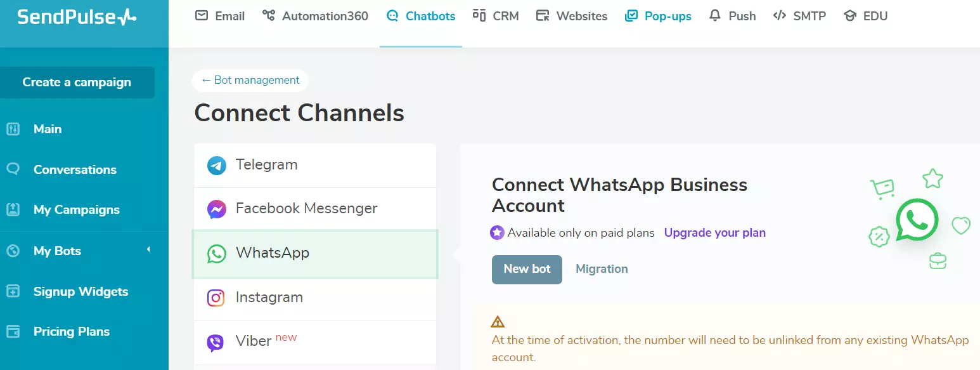Open the Email tab
Screen dimensions: 980x370
220,16
